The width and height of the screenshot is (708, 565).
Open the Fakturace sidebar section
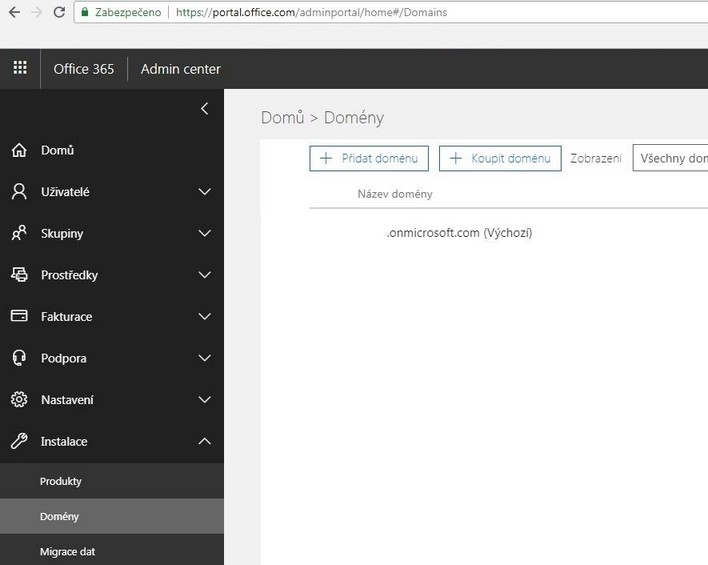coord(112,316)
